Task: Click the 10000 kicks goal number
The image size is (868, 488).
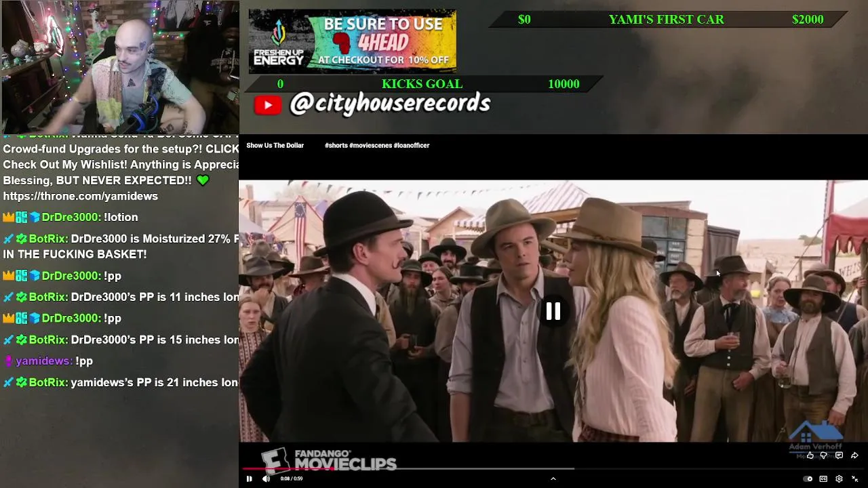Action: pos(564,83)
